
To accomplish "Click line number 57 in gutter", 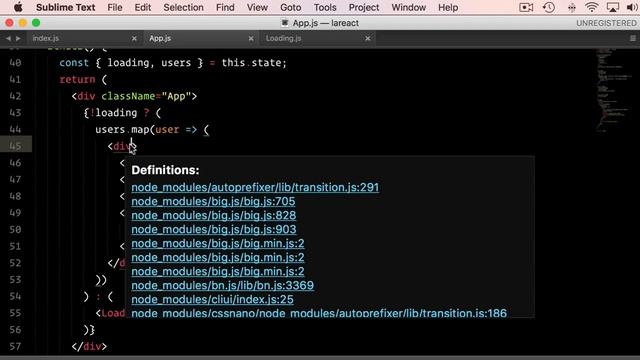I will [15, 346].
